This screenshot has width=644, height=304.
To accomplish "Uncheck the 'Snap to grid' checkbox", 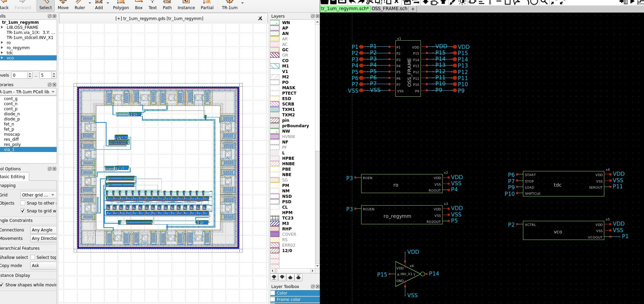I will [x=23, y=211].
